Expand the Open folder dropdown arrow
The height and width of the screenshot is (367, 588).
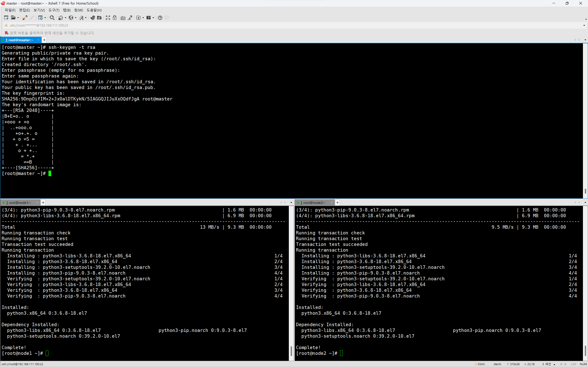tap(18, 18)
